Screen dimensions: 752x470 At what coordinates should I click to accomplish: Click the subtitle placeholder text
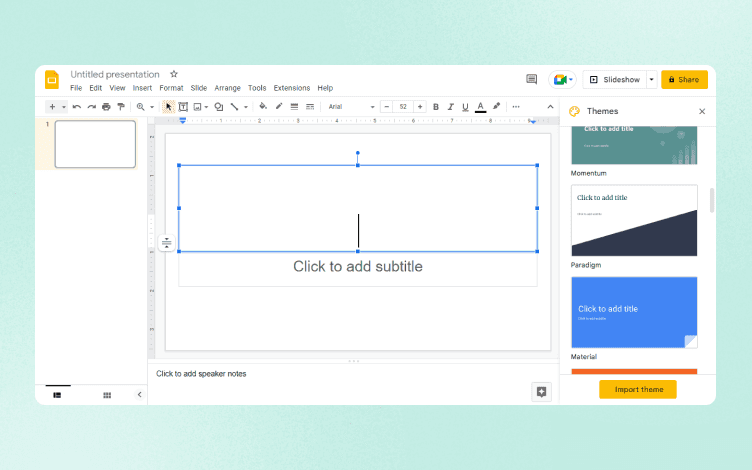358,266
